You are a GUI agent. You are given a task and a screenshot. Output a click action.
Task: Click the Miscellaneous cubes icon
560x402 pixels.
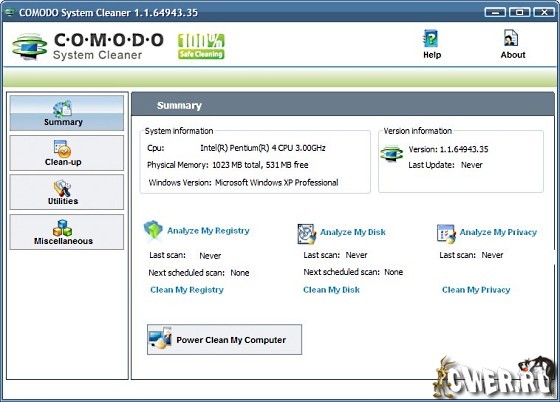click(x=62, y=228)
